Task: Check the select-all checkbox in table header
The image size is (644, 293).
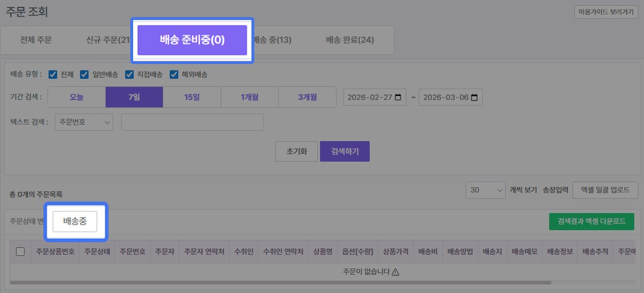Action: click(x=20, y=251)
